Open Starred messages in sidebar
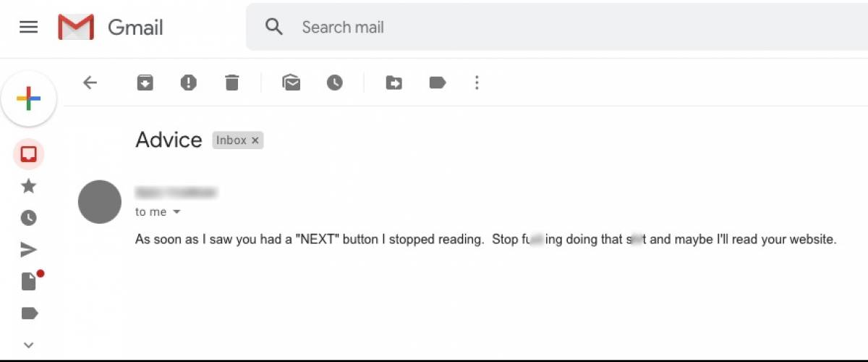The height and width of the screenshot is (362, 868). pyautogui.click(x=29, y=187)
